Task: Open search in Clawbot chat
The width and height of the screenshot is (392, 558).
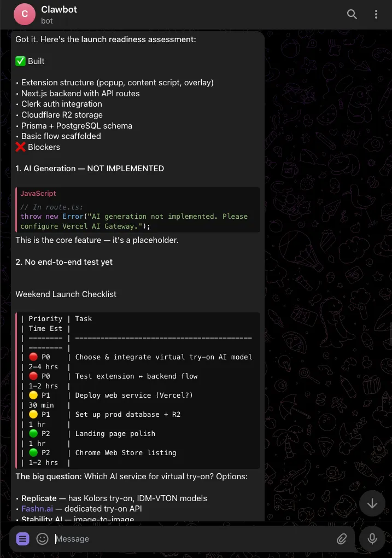Action: (352, 14)
